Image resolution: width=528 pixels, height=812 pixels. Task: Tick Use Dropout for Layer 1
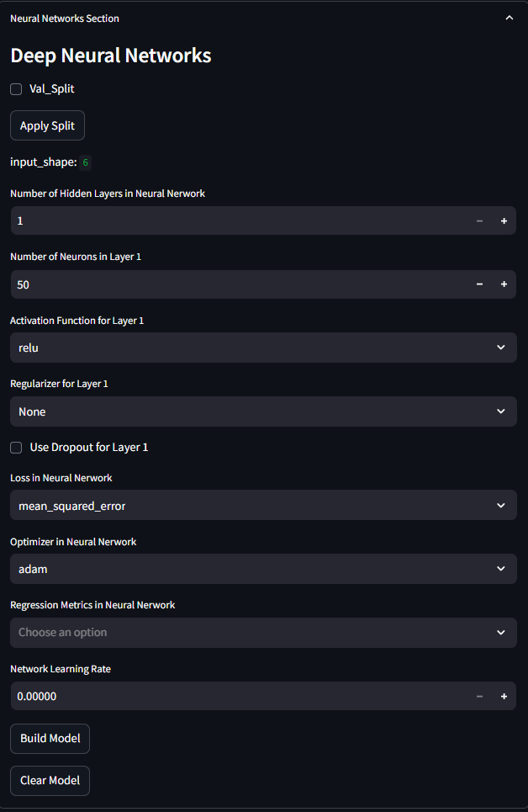pyautogui.click(x=16, y=448)
